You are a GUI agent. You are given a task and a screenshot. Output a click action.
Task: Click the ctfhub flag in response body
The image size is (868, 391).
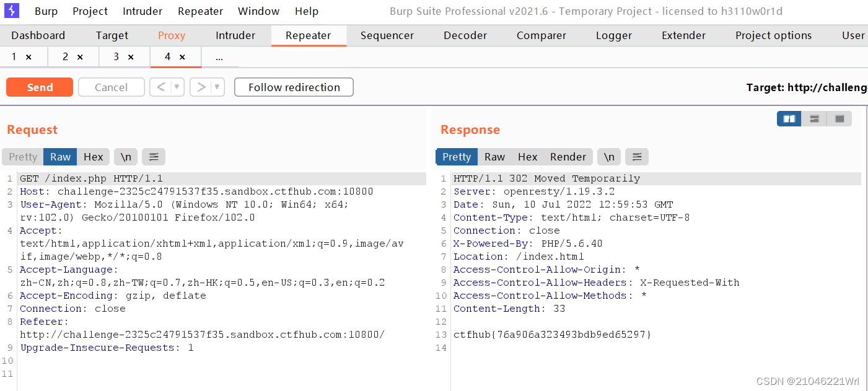coord(553,335)
